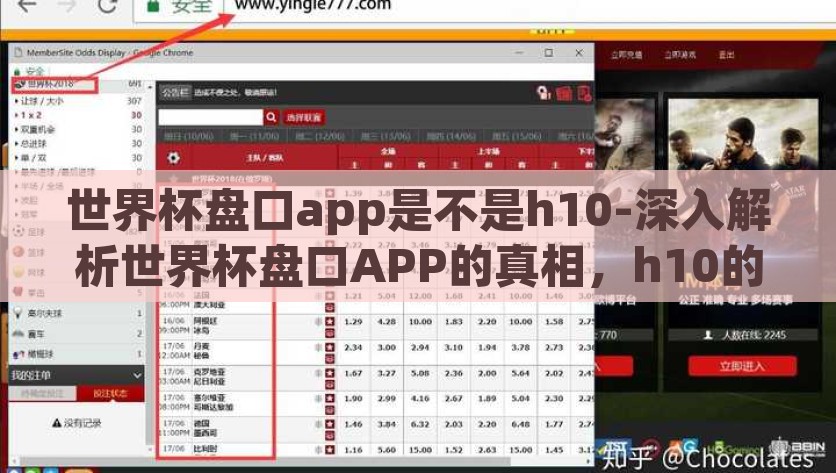Select the 篮球 basketball icon in the sidebar
Viewport: 836px width, 473px height.
(x=18, y=252)
